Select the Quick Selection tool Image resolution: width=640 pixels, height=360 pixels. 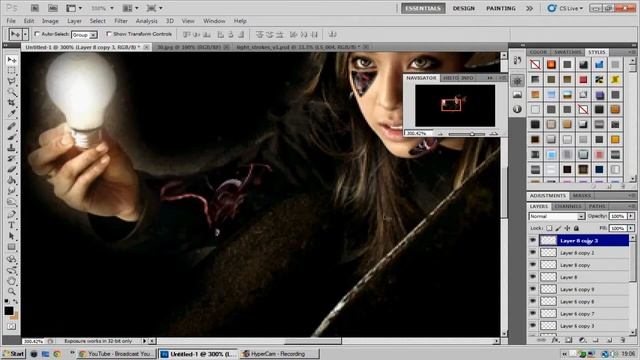11,92
